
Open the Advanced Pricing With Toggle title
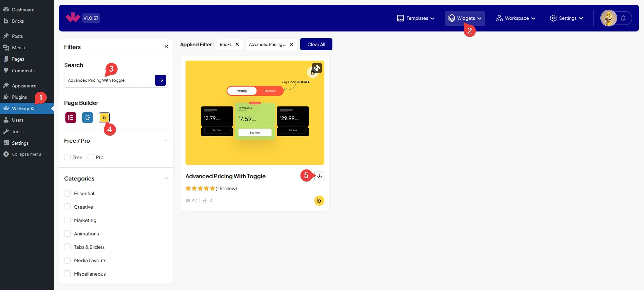click(x=225, y=176)
